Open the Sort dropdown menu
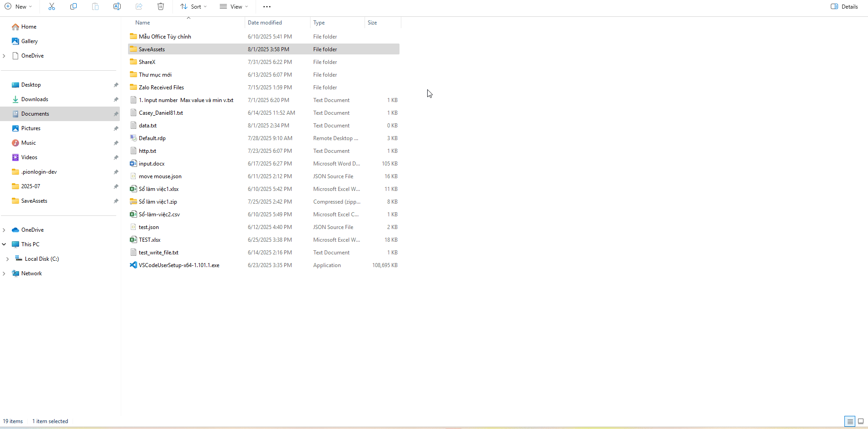The image size is (868, 429). tap(194, 7)
